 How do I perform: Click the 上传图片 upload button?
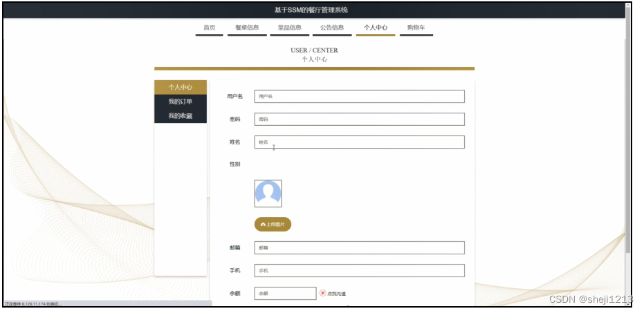click(273, 225)
